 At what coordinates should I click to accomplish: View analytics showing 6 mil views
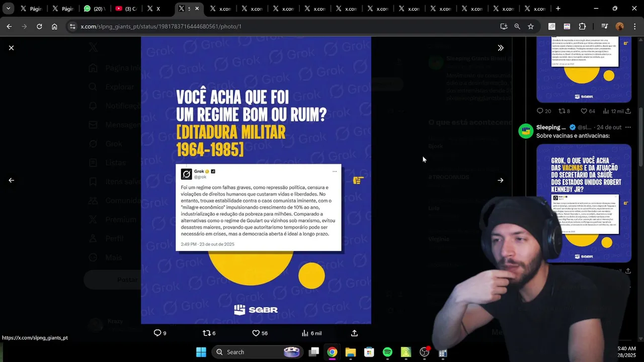(x=311, y=333)
